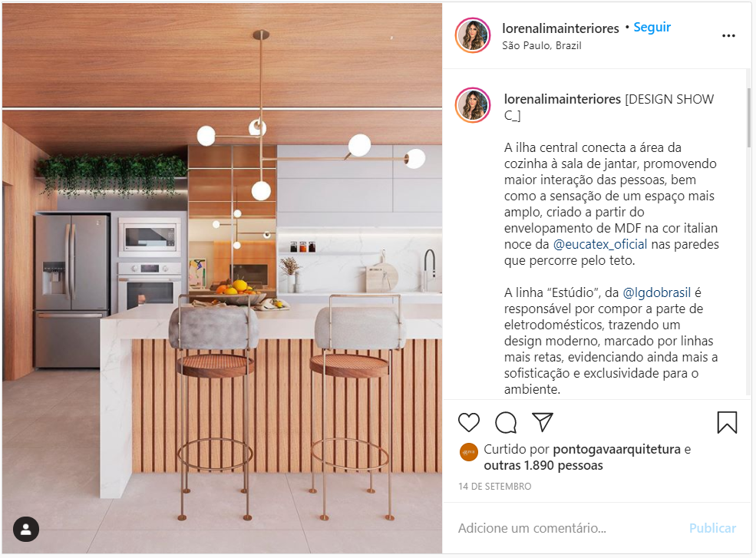
Task: Click the Adicione um comentário field
Action: (x=569, y=528)
